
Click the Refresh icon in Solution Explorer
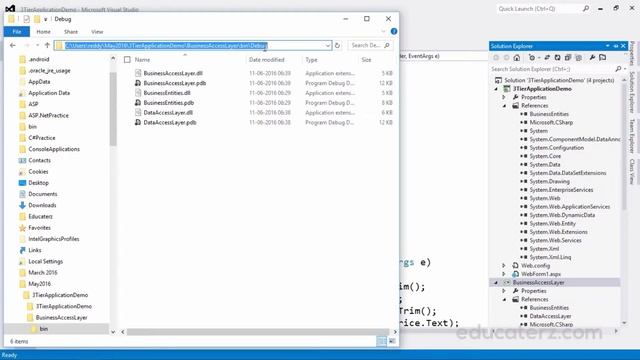557,58
